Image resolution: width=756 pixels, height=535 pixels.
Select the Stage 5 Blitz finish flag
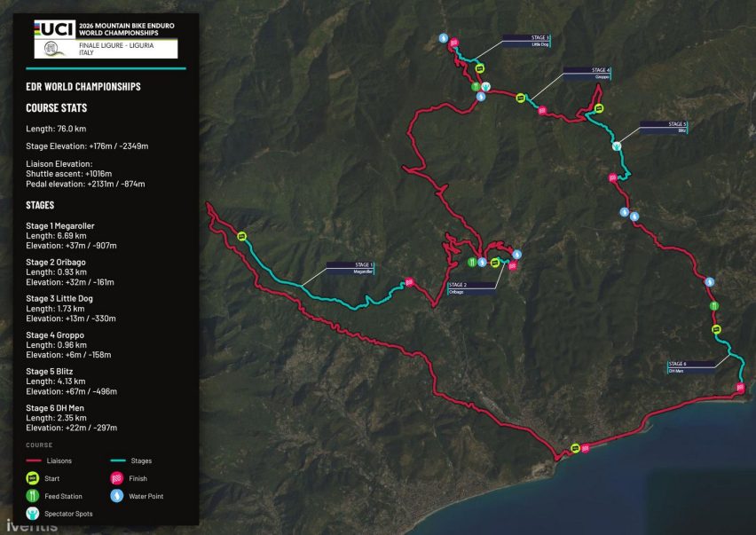point(613,177)
